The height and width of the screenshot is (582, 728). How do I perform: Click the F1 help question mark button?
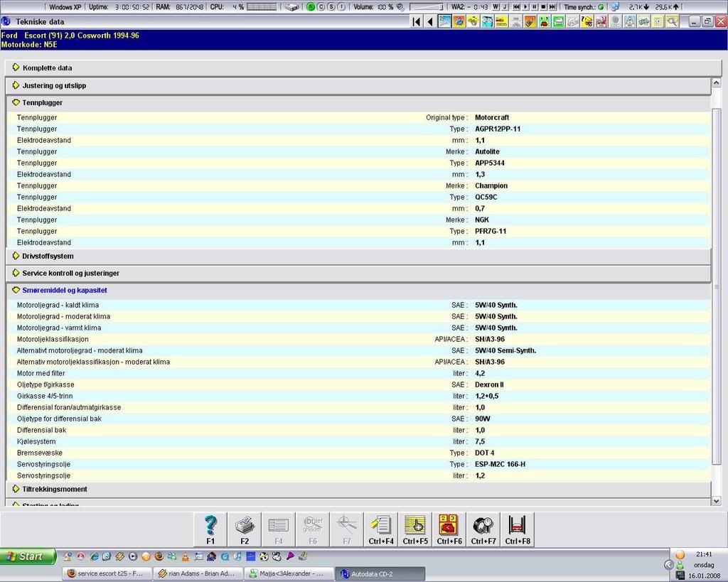210,529
